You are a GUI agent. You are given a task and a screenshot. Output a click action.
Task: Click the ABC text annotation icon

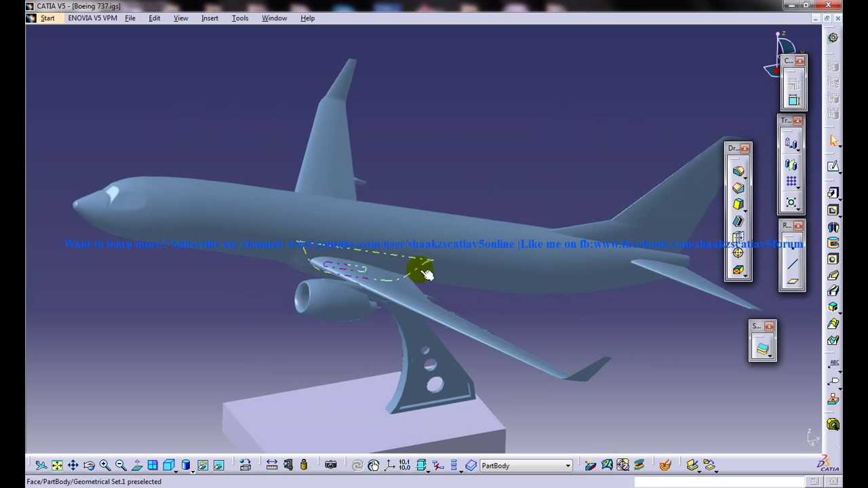coord(833,365)
